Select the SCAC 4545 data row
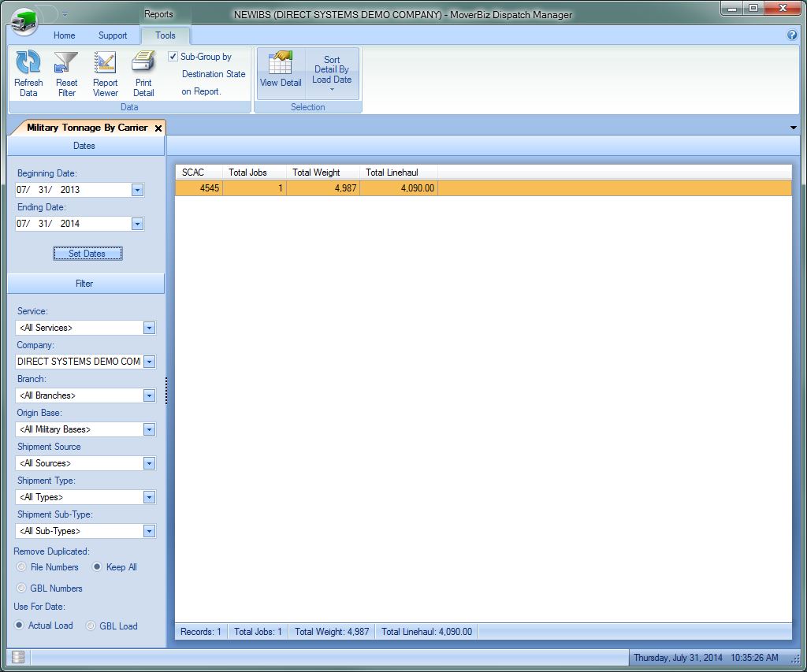The width and height of the screenshot is (807, 672). click(x=315, y=188)
